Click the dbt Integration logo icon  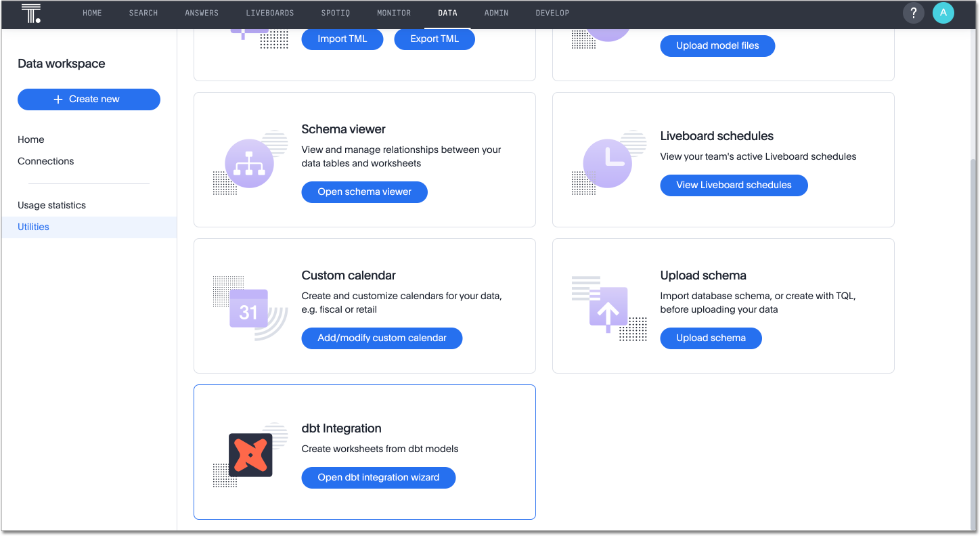250,455
